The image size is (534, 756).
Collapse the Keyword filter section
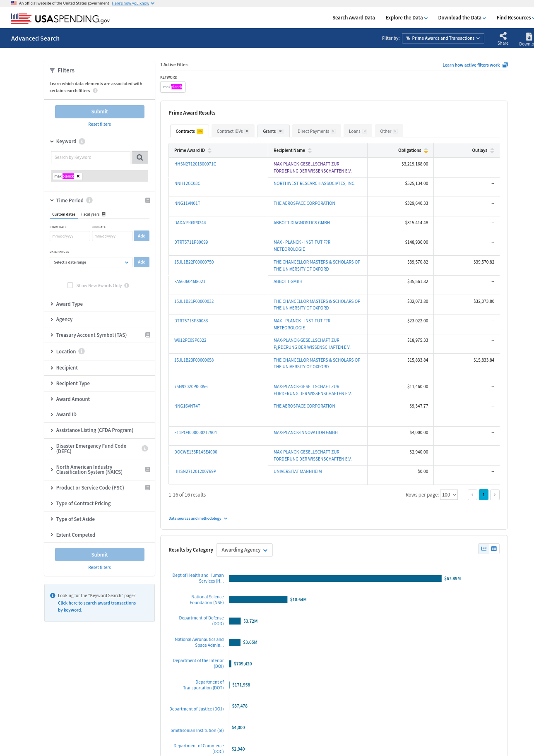pos(52,142)
